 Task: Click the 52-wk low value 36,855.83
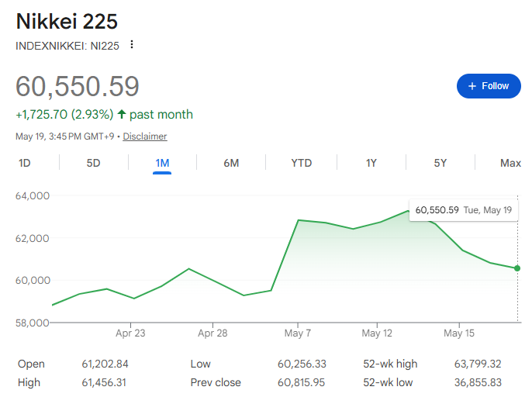tap(478, 382)
